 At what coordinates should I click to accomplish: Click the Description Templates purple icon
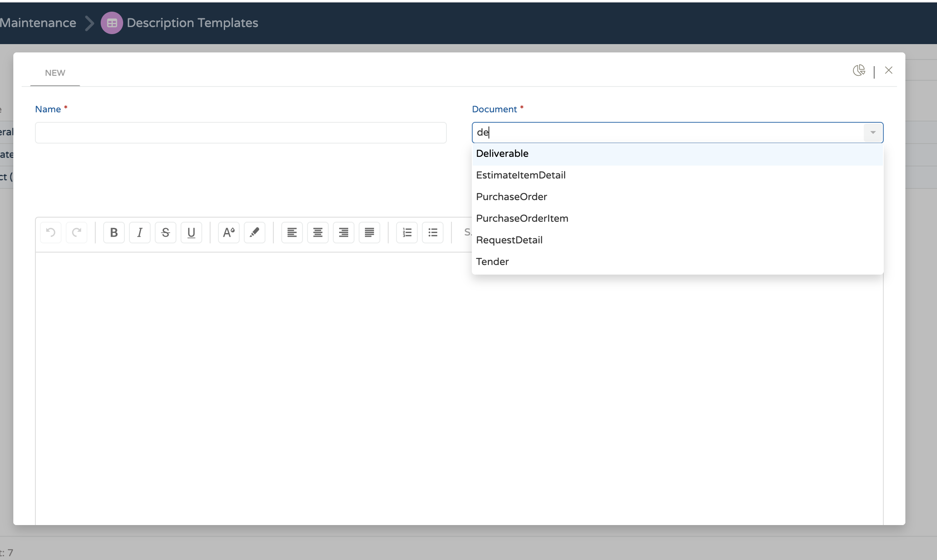click(112, 23)
